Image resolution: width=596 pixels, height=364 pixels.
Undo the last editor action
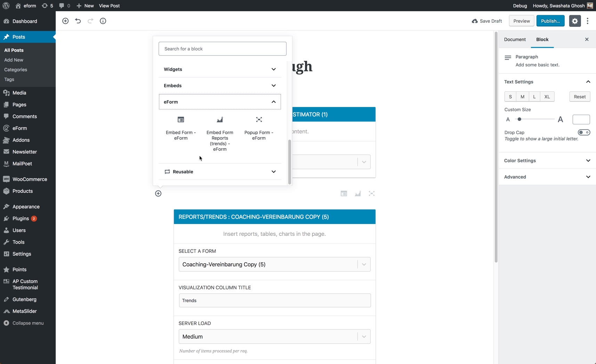[x=78, y=21]
